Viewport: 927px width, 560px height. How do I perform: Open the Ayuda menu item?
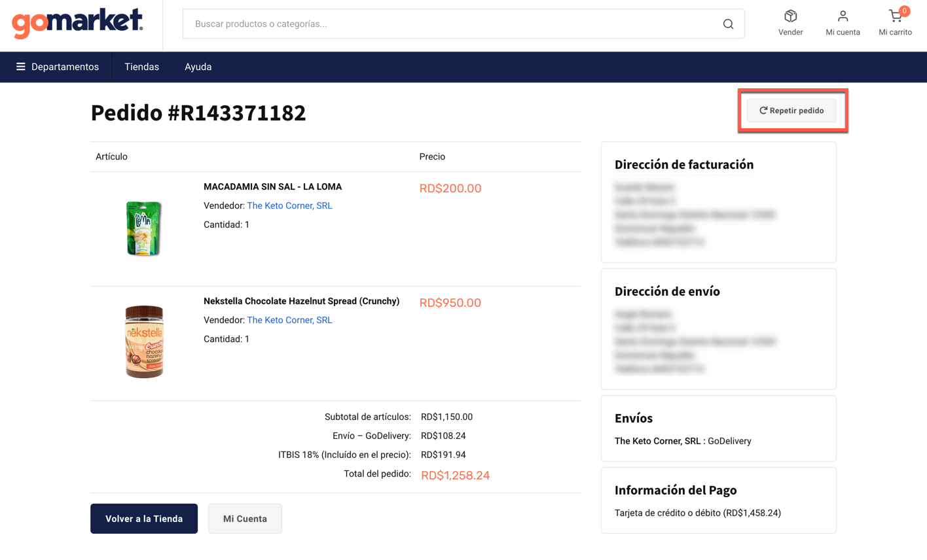[198, 67]
